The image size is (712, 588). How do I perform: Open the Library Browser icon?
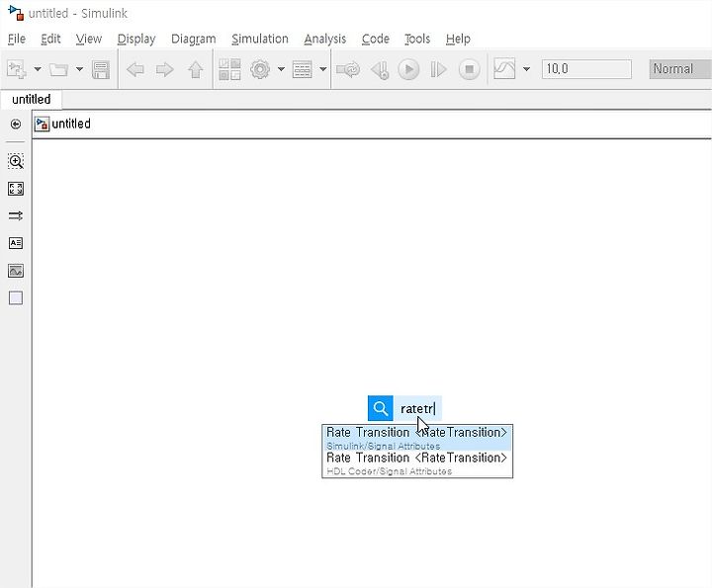click(229, 69)
